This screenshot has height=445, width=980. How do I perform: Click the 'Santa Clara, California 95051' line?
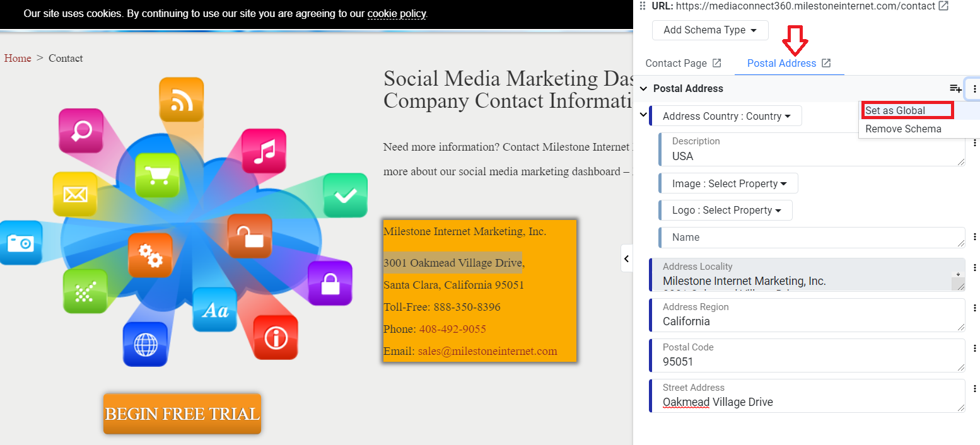tap(453, 285)
